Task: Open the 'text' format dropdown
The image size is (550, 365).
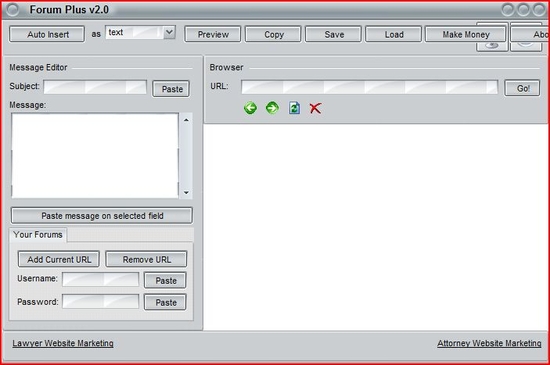Action: (169, 33)
